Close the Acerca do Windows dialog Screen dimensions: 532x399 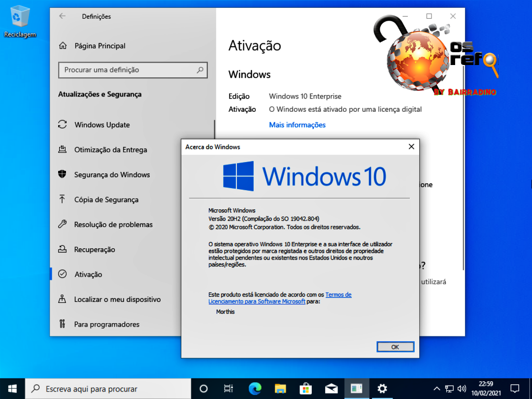pyautogui.click(x=411, y=147)
